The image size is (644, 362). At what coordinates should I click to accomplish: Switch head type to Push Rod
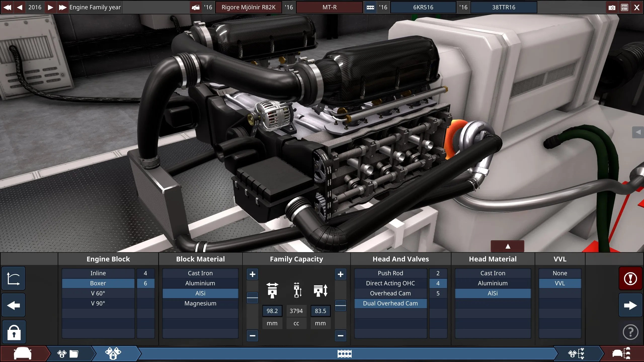point(390,273)
